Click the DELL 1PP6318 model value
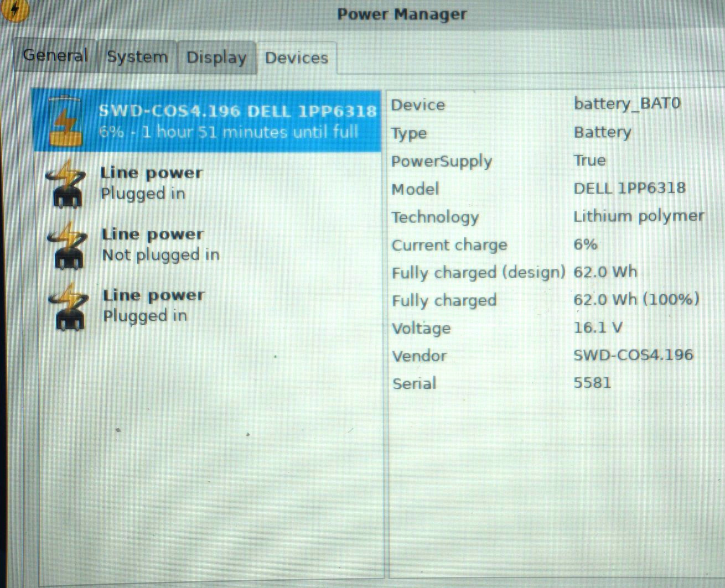 point(629,188)
